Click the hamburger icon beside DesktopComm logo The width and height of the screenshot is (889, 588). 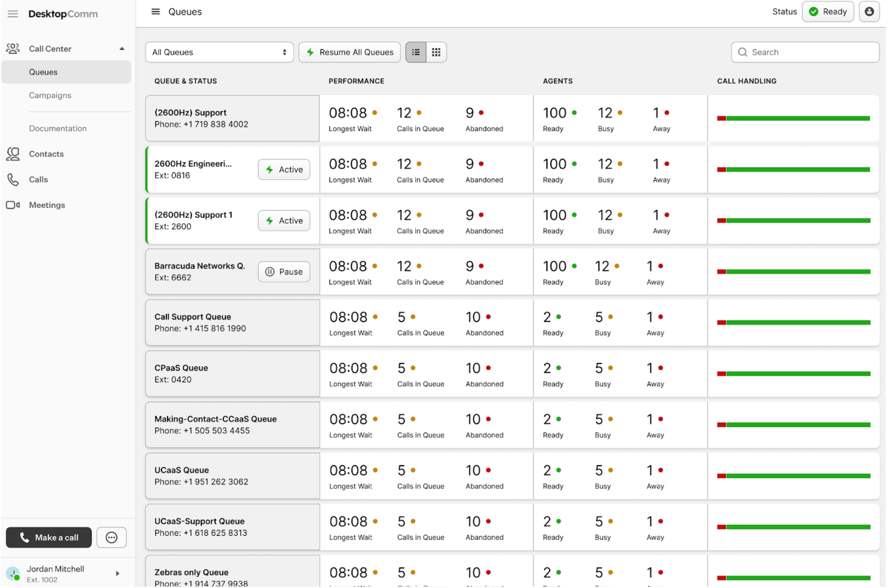(13, 14)
